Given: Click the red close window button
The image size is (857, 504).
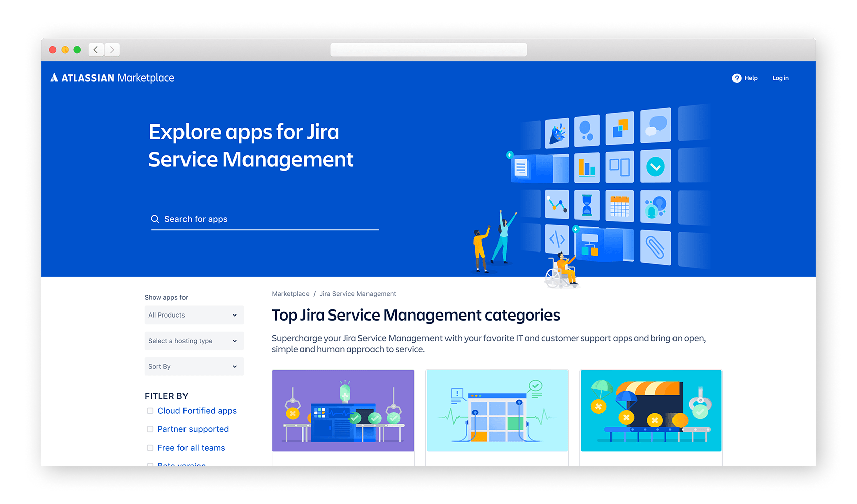Looking at the screenshot, I should 53,50.
